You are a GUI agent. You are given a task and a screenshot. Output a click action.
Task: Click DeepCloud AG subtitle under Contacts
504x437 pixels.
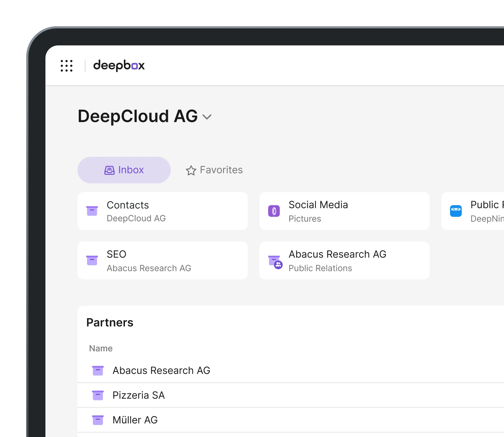[x=136, y=218]
